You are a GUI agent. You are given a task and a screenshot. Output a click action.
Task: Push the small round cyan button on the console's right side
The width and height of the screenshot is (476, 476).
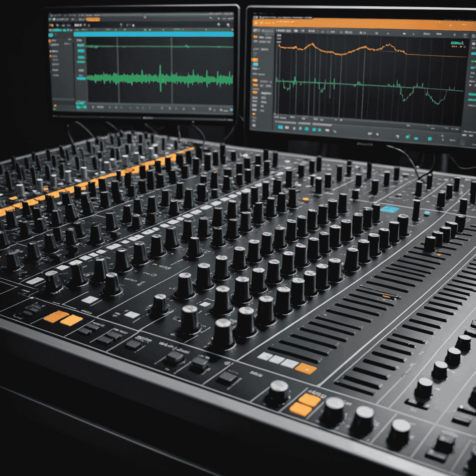[427, 213]
